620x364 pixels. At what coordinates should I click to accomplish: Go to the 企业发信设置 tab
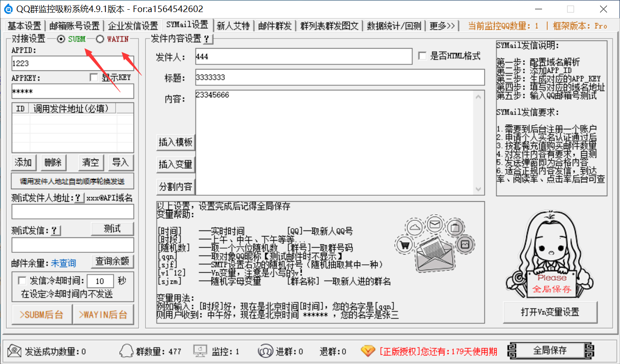tap(133, 26)
